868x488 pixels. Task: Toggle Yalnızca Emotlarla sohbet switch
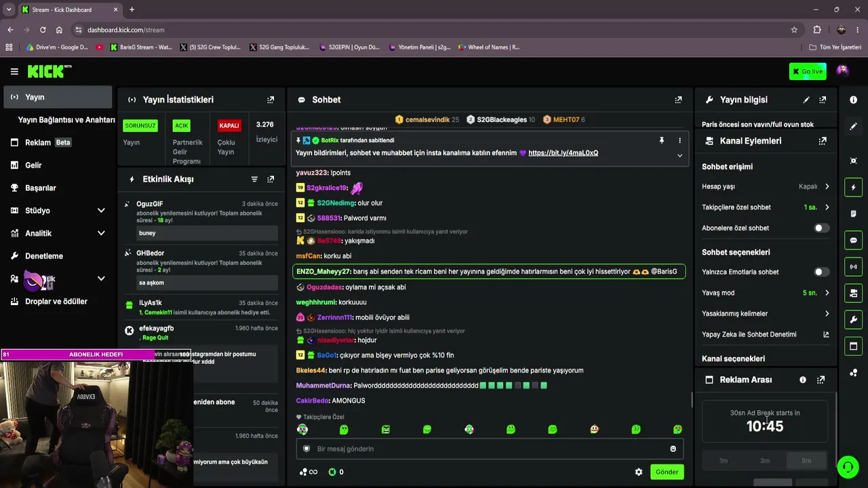pyautogui.click(x=821, y=272)
